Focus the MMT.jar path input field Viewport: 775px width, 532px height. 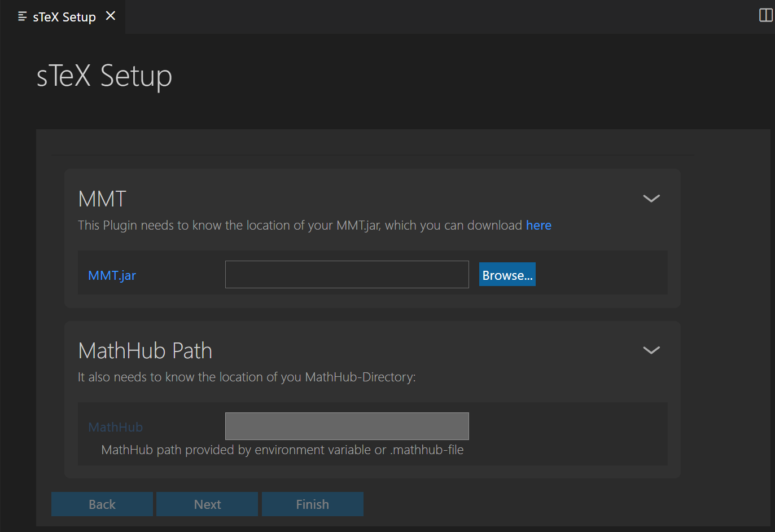347,275
